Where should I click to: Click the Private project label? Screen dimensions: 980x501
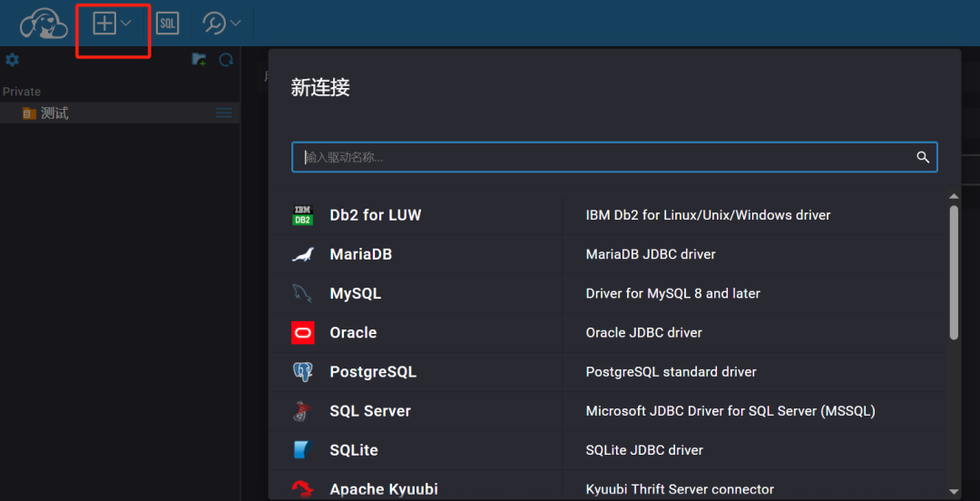pos(22,92)
